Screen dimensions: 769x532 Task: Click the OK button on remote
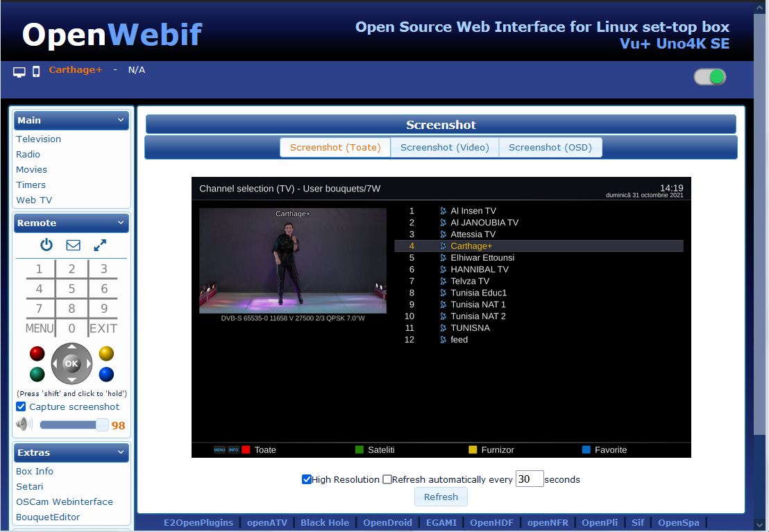point(71,363)
